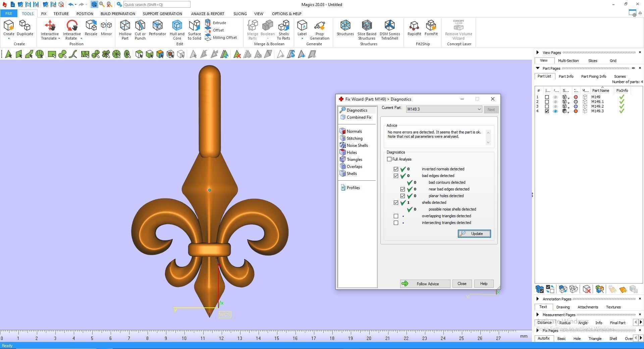Check the selection box for part M149
Image resolution: width=644 pixels, height=349 pixels.
tap(547, 97)
